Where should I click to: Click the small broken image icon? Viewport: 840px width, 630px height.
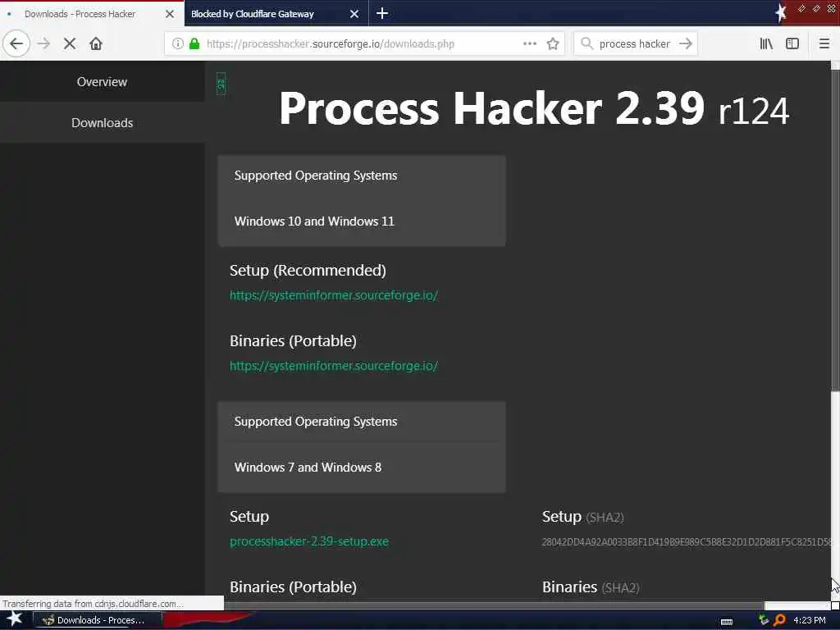click(221, 84)
